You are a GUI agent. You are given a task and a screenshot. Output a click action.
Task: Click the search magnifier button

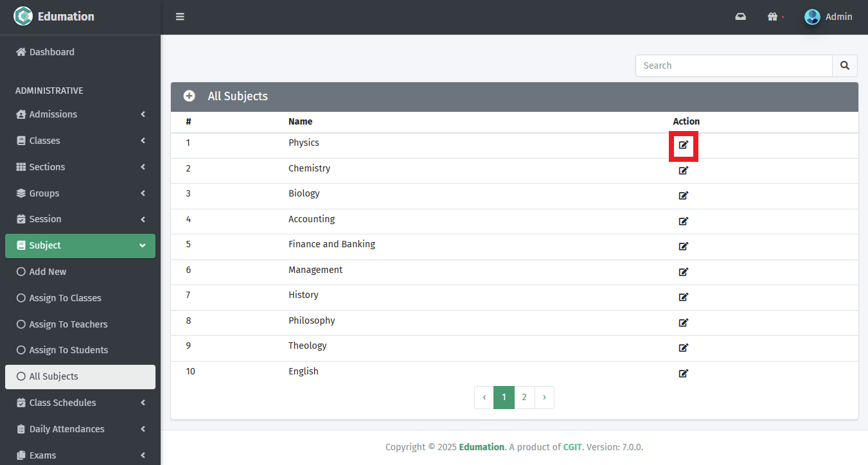tap(845, 66)
